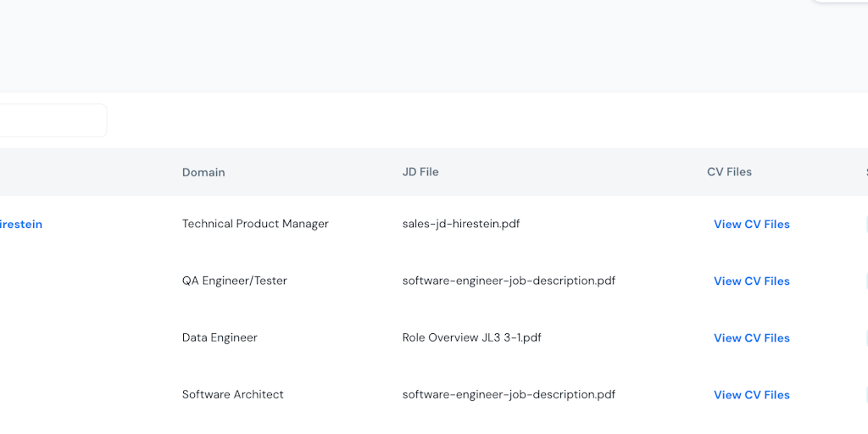Click the JD file in Software Architect row

[509, 395]
